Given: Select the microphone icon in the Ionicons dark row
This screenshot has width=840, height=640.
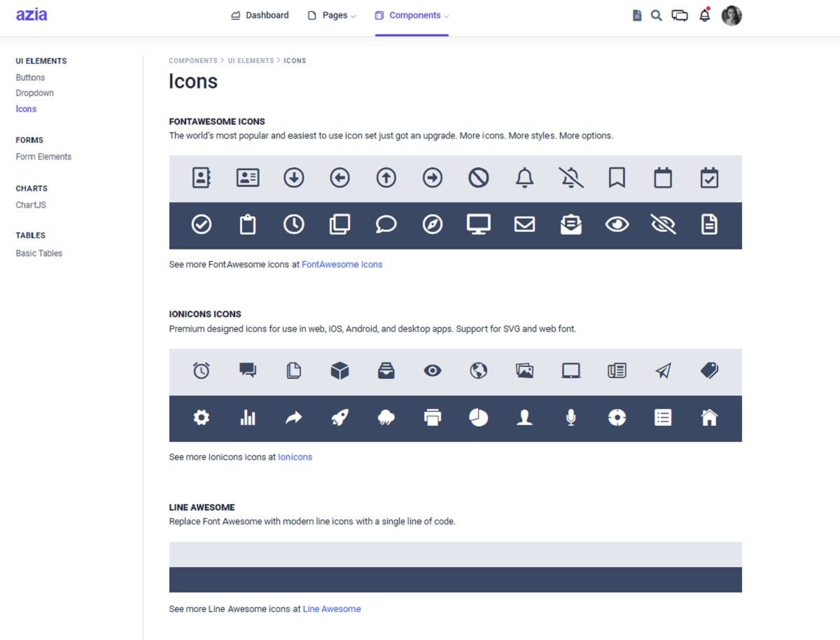Looking at the screenshot, I should [x=570, y=417].
